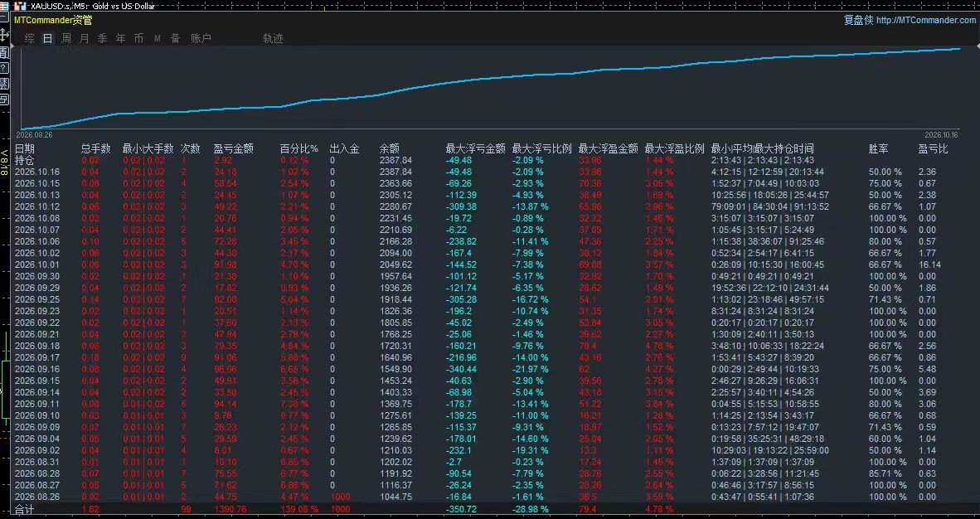
Task: Click the chart's start date label 2026.08.26
Action: coord(34,134)
